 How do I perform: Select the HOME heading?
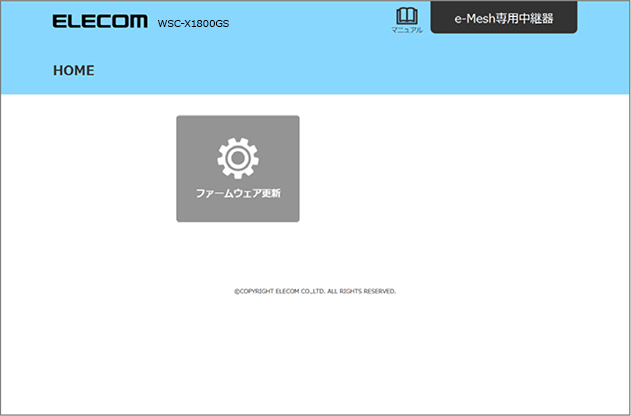(x=74, y=70)
